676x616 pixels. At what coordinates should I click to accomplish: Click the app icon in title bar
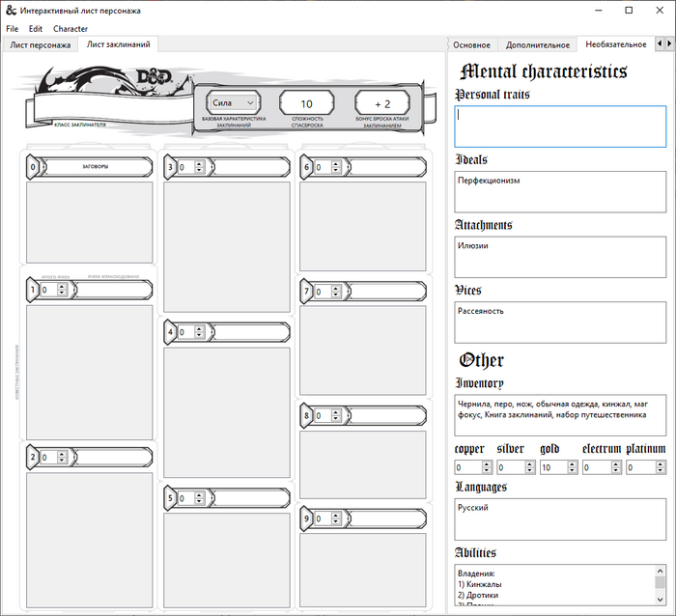(x=11, y=10)
